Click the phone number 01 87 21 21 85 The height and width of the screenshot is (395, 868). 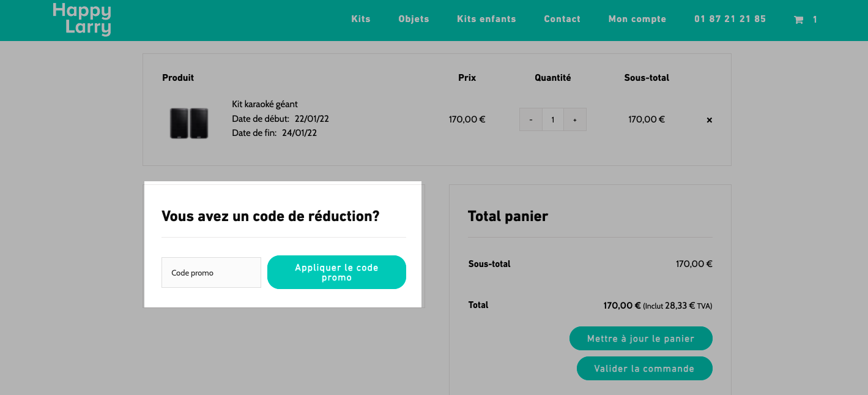tap(730, 19)
